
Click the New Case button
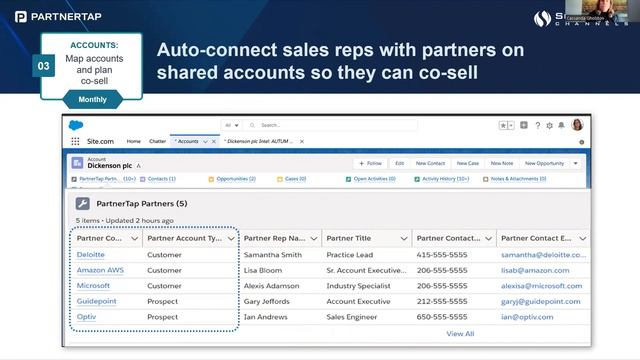(x=468, y=163)
